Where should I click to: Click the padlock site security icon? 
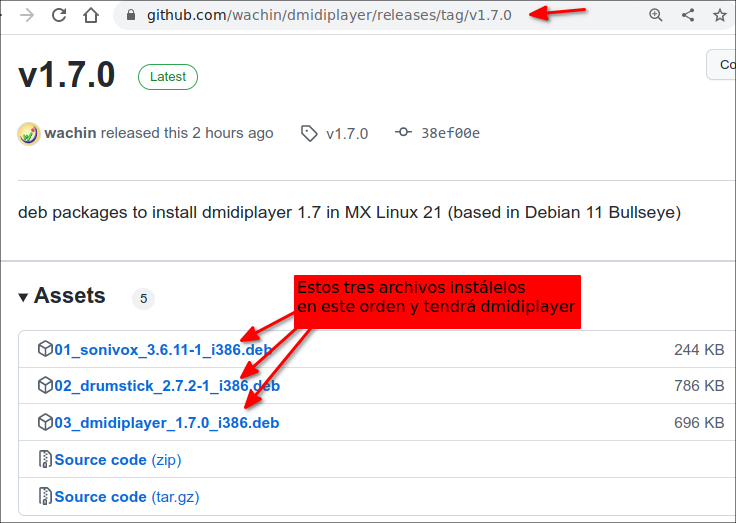(131, 15)
